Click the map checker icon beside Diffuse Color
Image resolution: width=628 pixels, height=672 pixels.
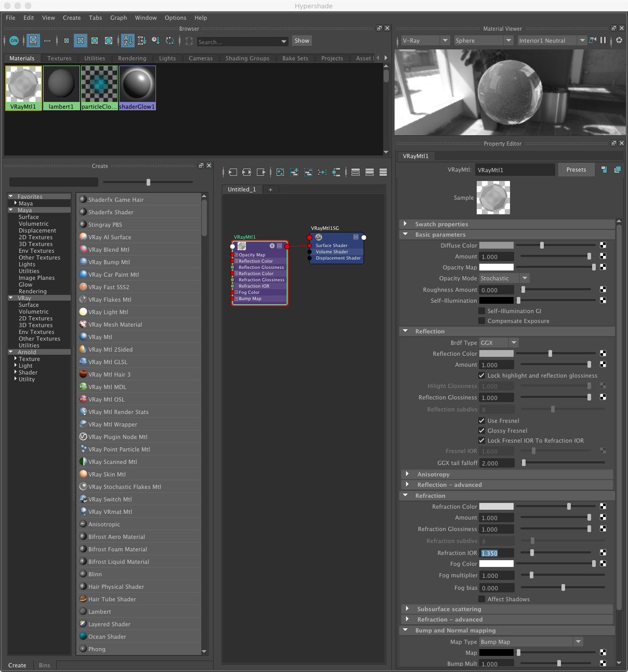603,245
